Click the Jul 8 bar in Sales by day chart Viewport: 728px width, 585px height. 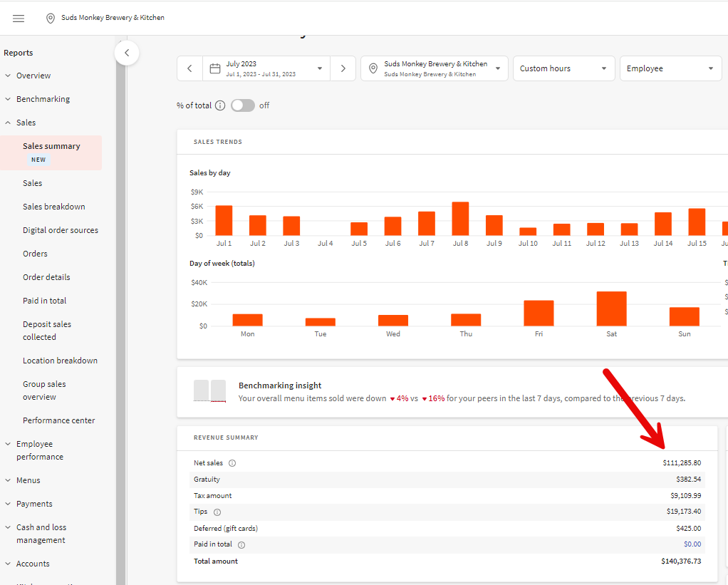click(x=460, y=219)
